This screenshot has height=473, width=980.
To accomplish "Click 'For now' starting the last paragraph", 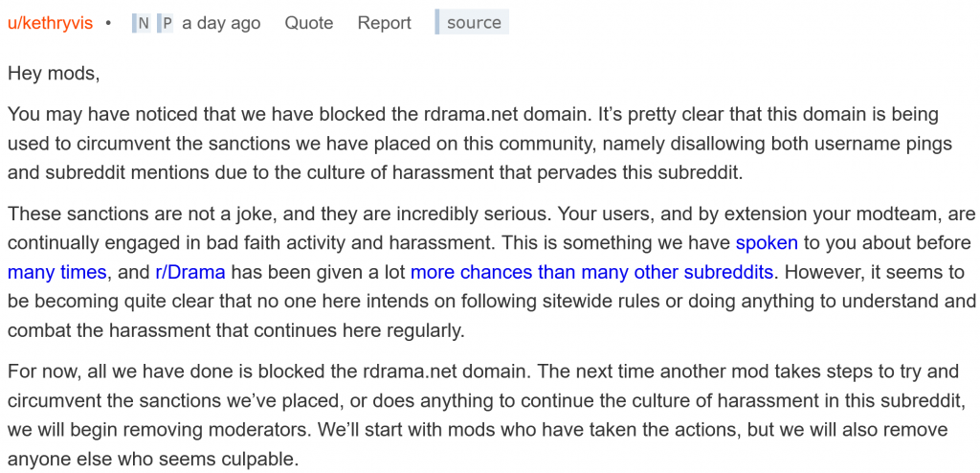I will point(38,372).
